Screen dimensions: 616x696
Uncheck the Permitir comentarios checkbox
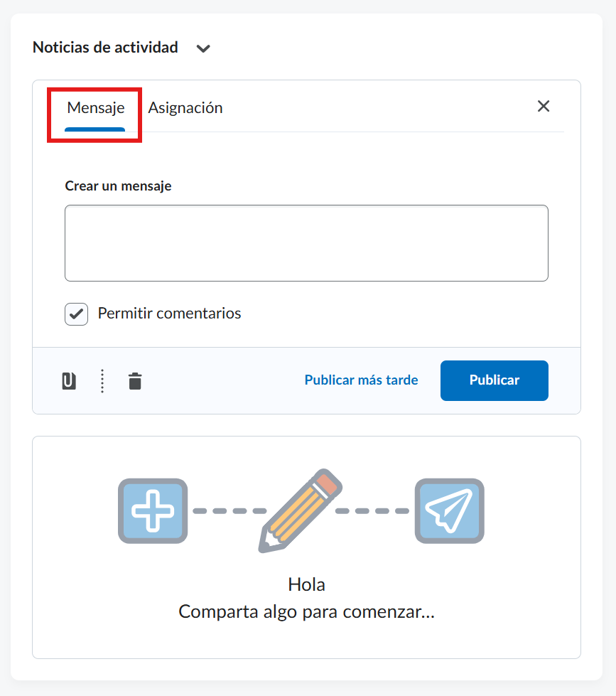(77, 314)
